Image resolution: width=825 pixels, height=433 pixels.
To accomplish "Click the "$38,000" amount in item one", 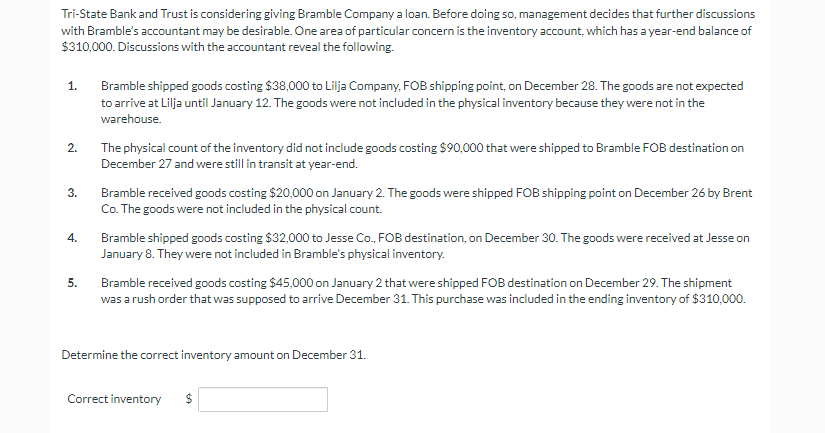I will pyautogui.click(x=287, y=86).
